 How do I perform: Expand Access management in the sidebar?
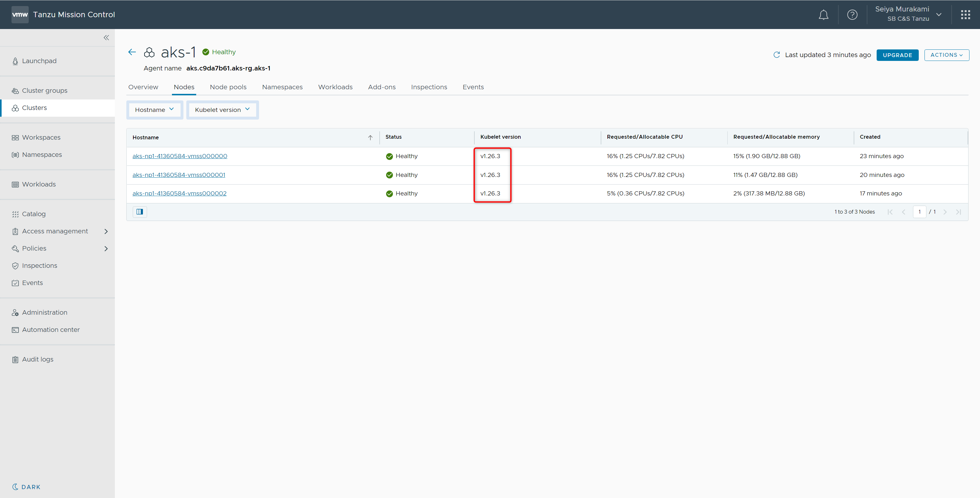[x=106, y=231]
